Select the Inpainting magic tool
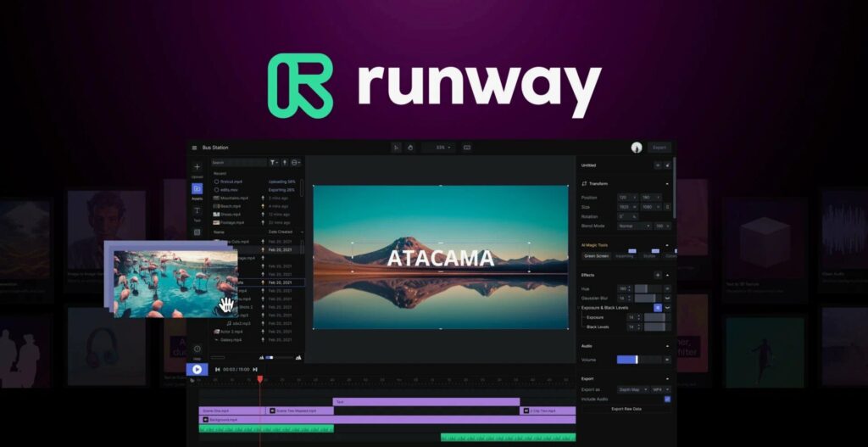The image size is (868, 447). pyautogui.click(x=625, y=256)
